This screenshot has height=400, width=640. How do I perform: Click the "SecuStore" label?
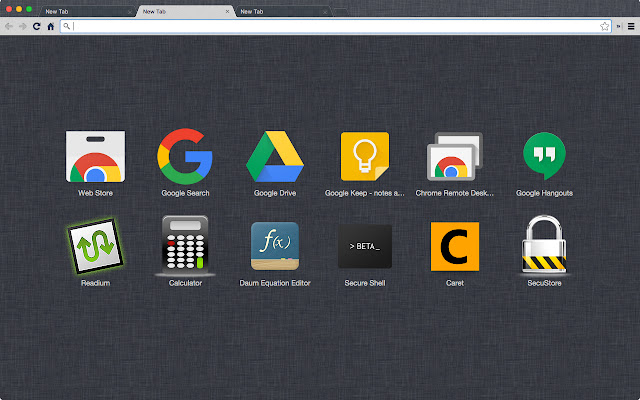[x=544, y=283]
